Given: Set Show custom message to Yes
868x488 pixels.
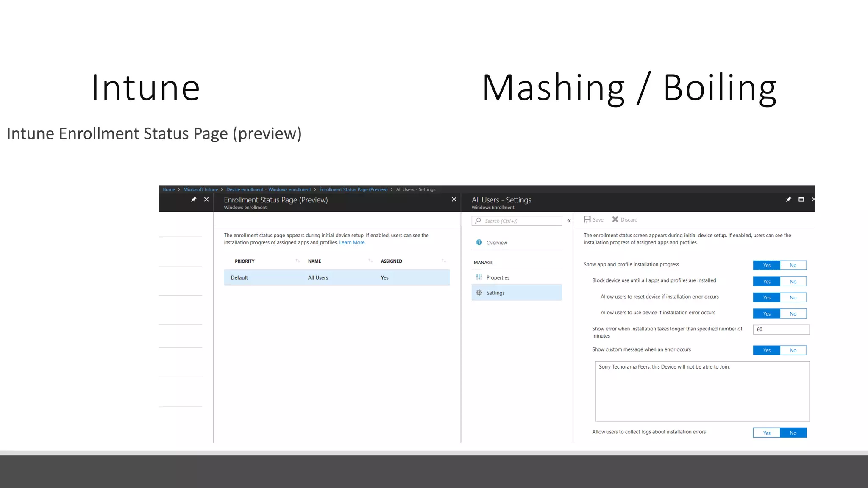Looking at the screenshot, I should [766, 350].
